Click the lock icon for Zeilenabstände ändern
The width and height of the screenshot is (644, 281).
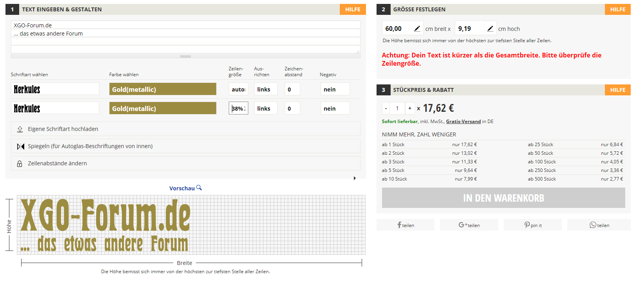point(20,164)
